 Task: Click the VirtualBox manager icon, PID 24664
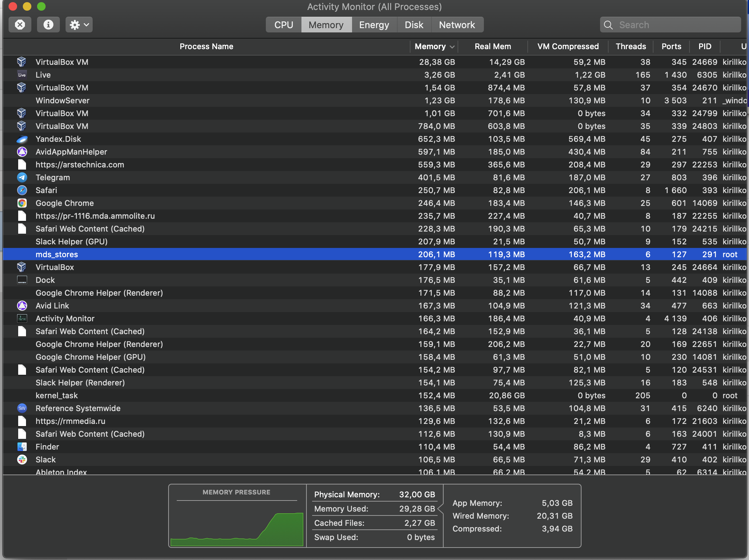pos(22,267)
